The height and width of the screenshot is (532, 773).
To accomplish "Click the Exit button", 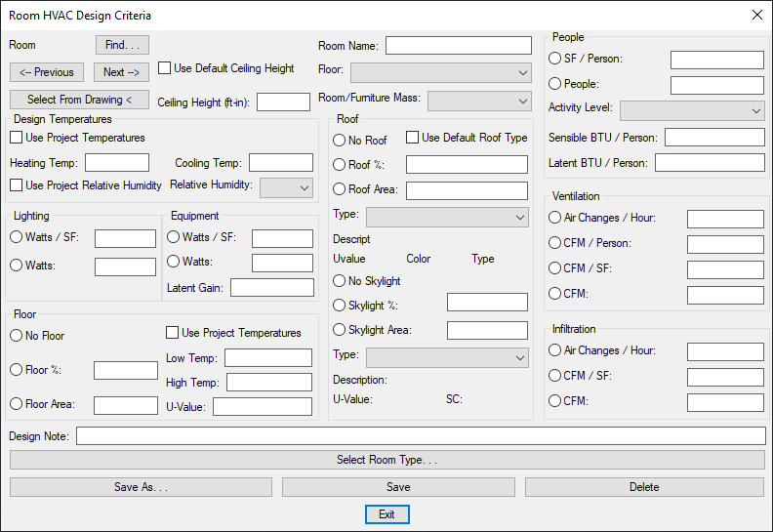I will point(387,514).
